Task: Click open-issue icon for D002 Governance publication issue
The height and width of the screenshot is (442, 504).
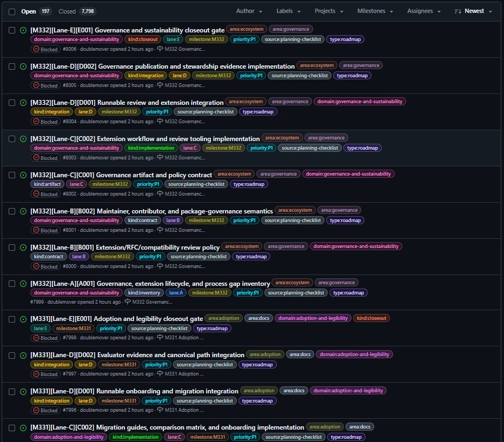Action: [23, 66]
